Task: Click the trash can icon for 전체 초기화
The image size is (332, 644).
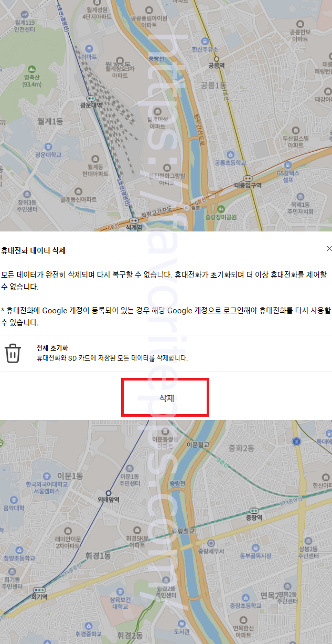Action: pyautogui.click(x=13, y=353)
